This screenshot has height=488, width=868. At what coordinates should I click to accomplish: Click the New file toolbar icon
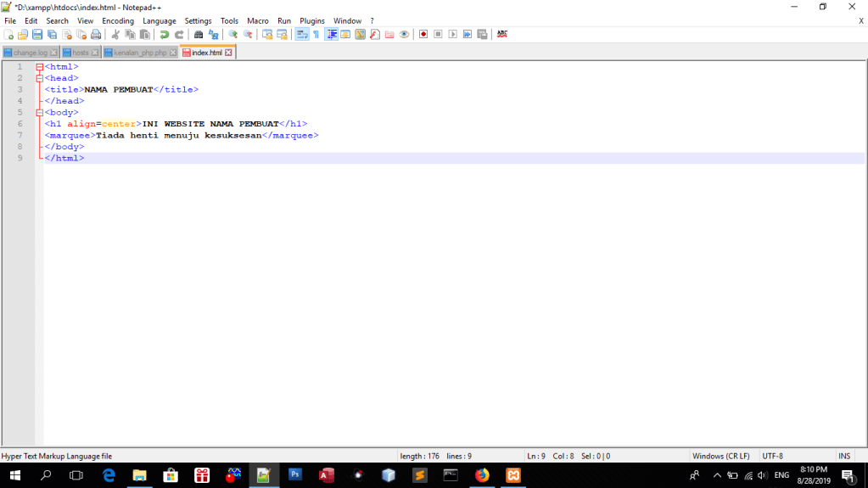click(x=8, y=35)
